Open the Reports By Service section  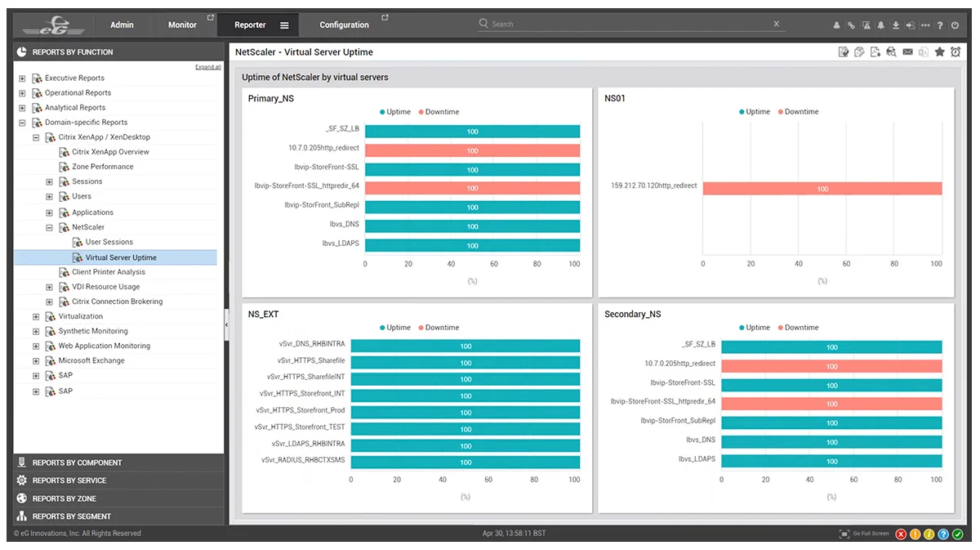[118, 481]
